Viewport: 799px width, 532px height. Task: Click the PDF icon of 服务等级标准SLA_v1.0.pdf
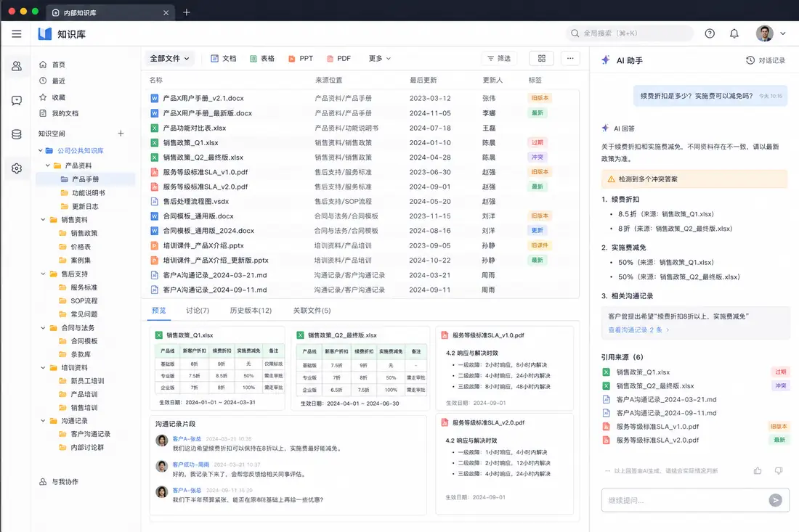155,172
